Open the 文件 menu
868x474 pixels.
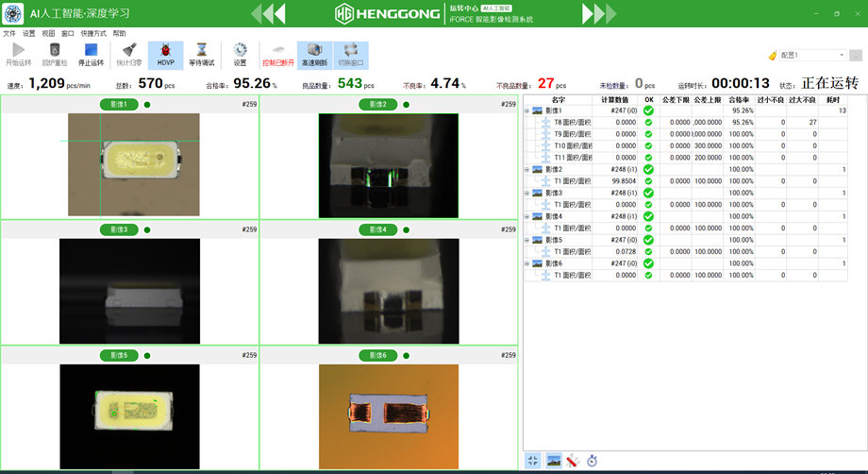(x=9, y=33)
